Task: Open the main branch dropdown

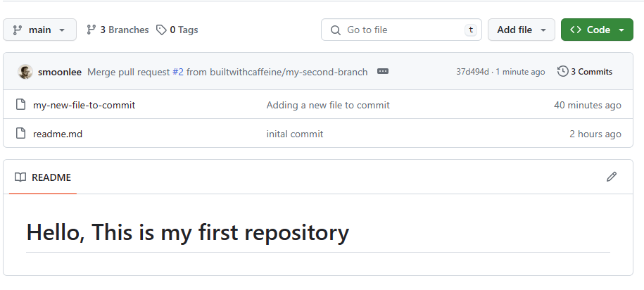Action: click(x=39, y=30)
